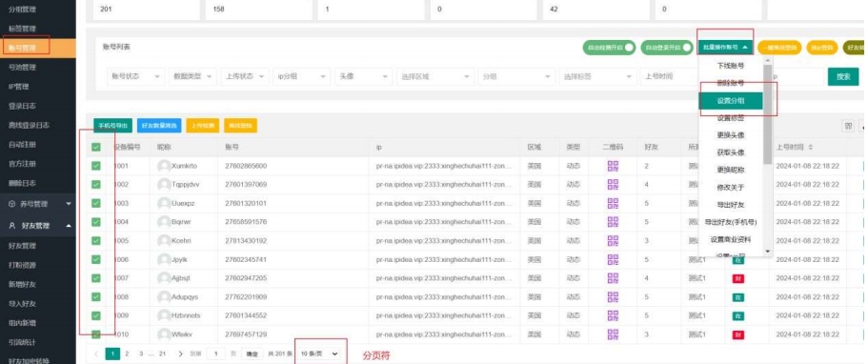Open QR code for account Wfeikv
This screenshot has height=364, width=868.
tap(613, 334)
